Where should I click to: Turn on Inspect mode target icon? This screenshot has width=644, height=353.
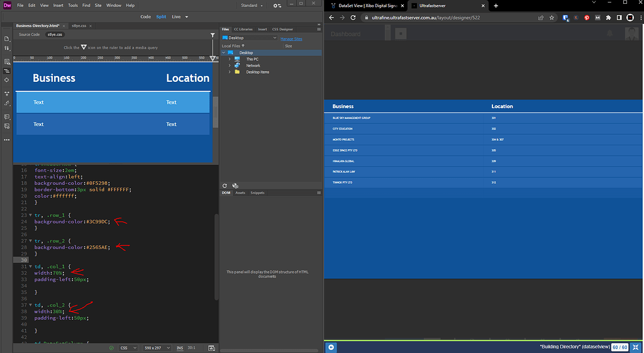click(x=6, y=80)
